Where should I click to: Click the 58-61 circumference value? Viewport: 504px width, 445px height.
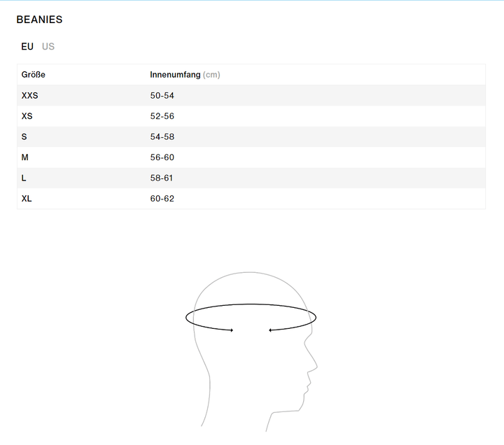[x=162, y=178]
